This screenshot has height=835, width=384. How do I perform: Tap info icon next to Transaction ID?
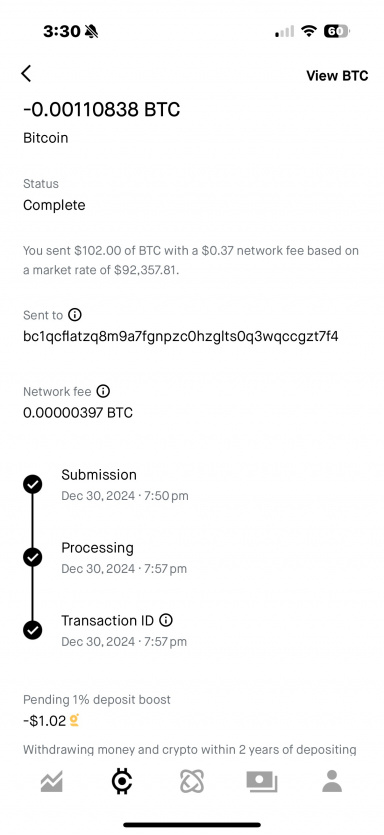point(166,620)
